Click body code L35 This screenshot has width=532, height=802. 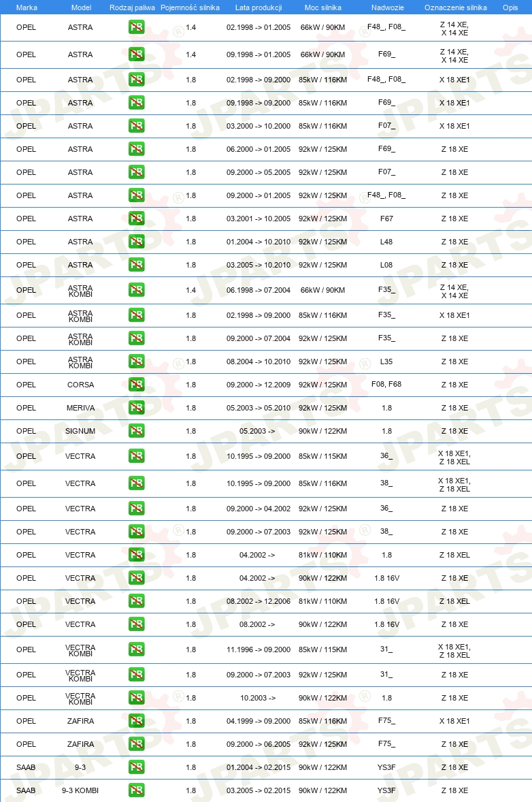[x=386, y=361]
